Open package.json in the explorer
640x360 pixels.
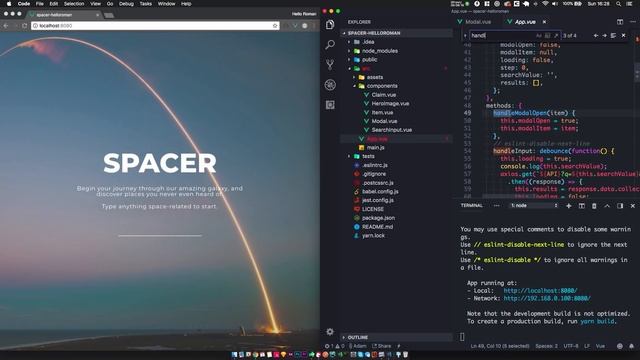coord(378,218)
